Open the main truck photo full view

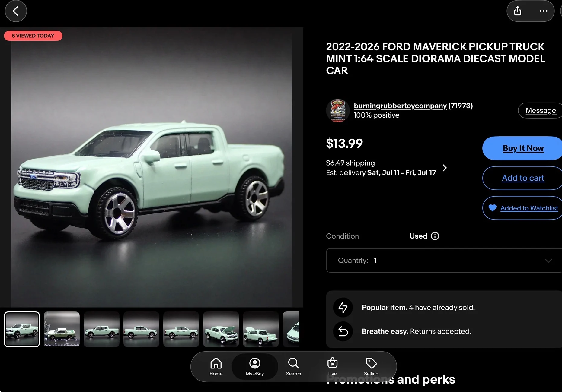click(152, 167)
